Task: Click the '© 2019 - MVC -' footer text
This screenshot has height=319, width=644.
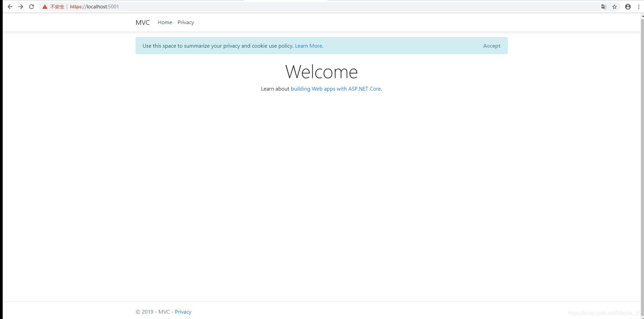Action: coord(154,312)
